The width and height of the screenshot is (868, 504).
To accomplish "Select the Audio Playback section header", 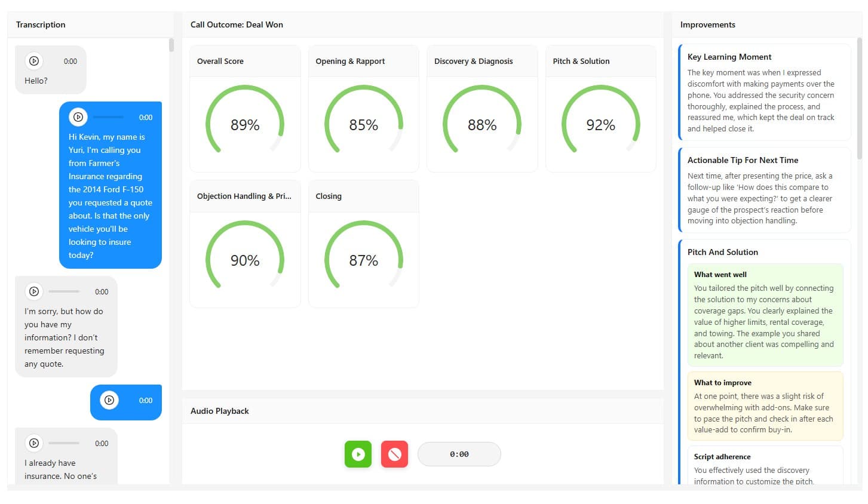I will pyautogui.click(x=219, y=411).
